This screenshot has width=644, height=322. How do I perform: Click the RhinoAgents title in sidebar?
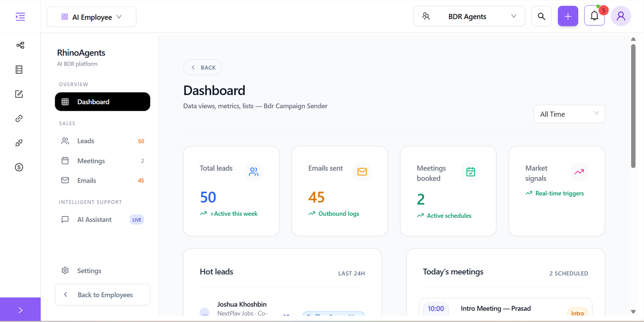click(81, 53)
